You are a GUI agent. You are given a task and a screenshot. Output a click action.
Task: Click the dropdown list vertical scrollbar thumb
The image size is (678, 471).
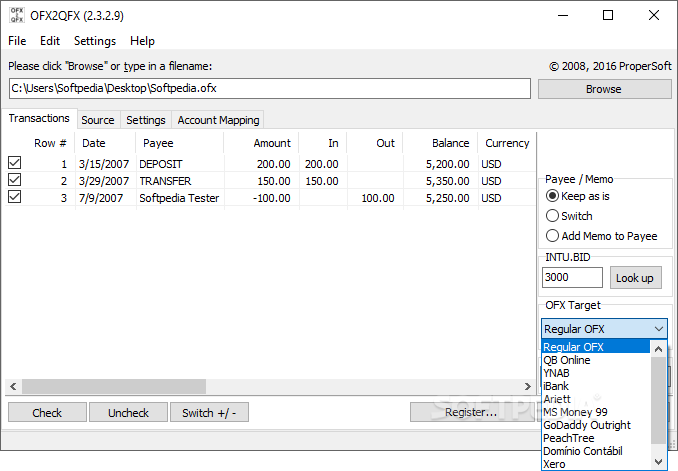659,400
